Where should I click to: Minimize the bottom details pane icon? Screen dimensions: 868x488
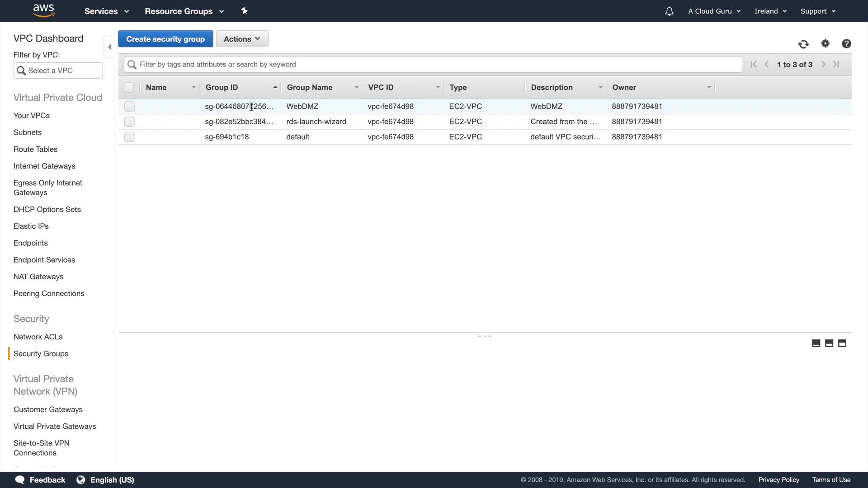816,343
